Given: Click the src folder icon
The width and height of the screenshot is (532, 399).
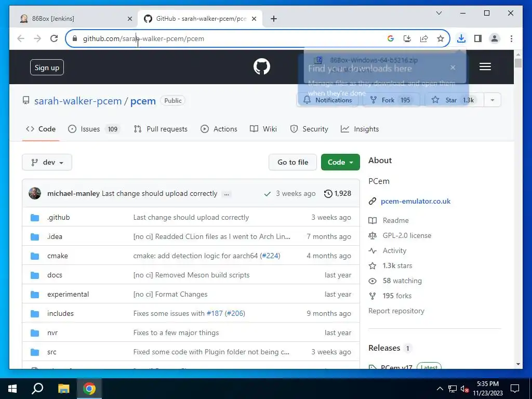Looking at the screenshot, I should point(35,352).
